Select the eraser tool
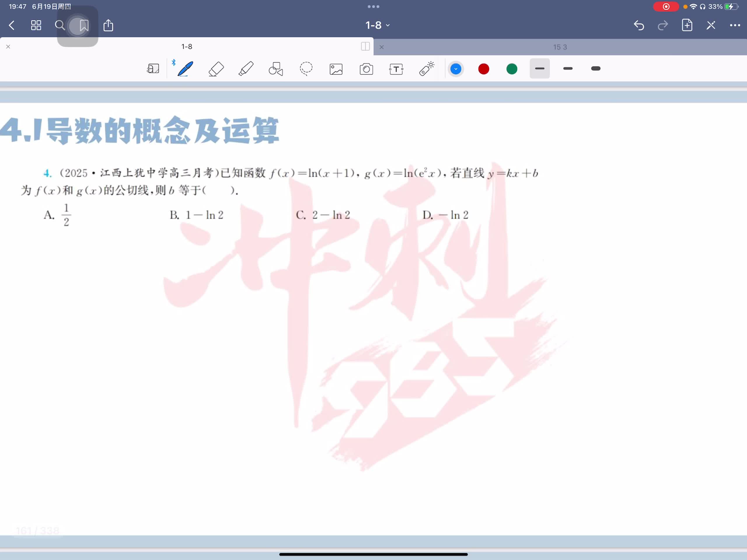The width and height of the screenshot is (747, 560). 216,69
